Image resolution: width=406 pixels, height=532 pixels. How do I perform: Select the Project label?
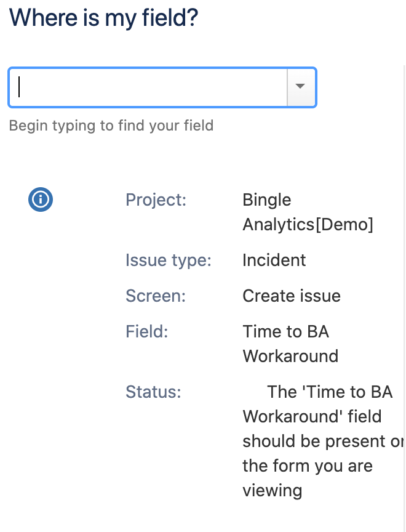coord(156,199)
